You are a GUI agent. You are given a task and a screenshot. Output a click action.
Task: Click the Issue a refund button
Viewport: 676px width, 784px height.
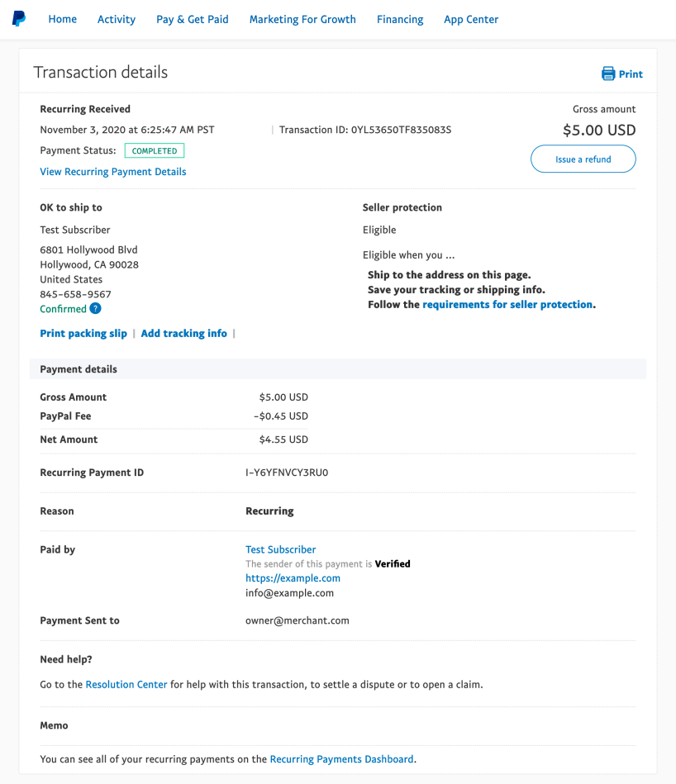pos(583,159)
